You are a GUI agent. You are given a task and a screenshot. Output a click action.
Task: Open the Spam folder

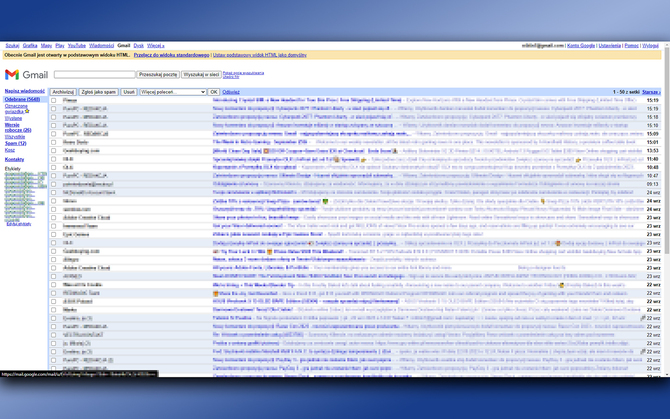point(15,144)
